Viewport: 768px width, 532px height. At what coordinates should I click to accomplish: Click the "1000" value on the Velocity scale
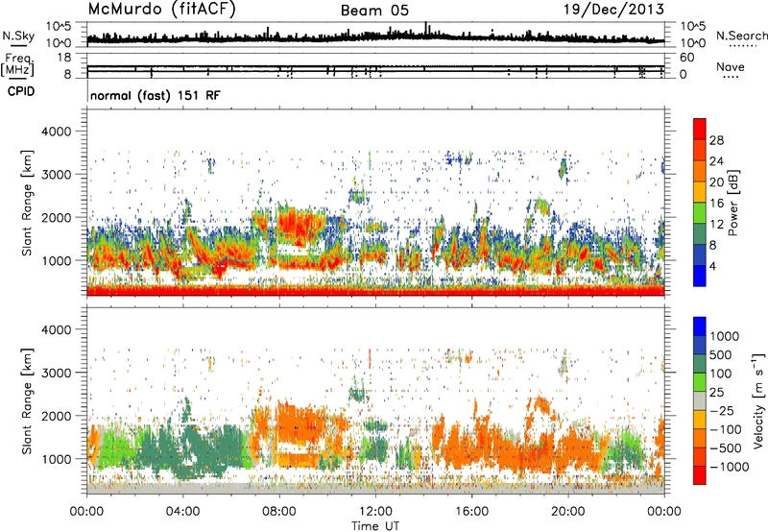click(725, 336)
